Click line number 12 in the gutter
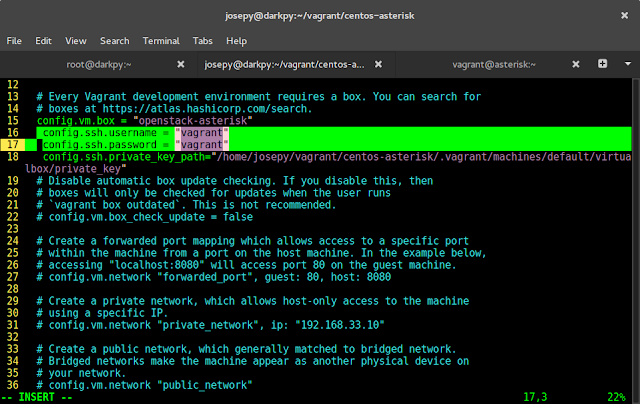 point(13,84)
